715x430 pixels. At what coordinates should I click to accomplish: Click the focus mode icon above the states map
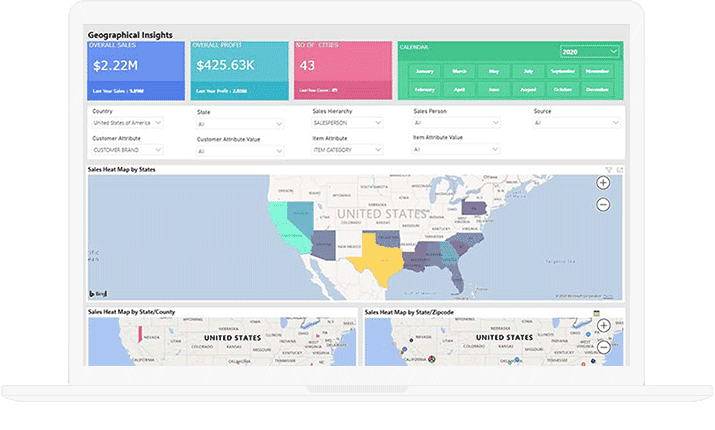pyautogui.click(x=619, y=170)
